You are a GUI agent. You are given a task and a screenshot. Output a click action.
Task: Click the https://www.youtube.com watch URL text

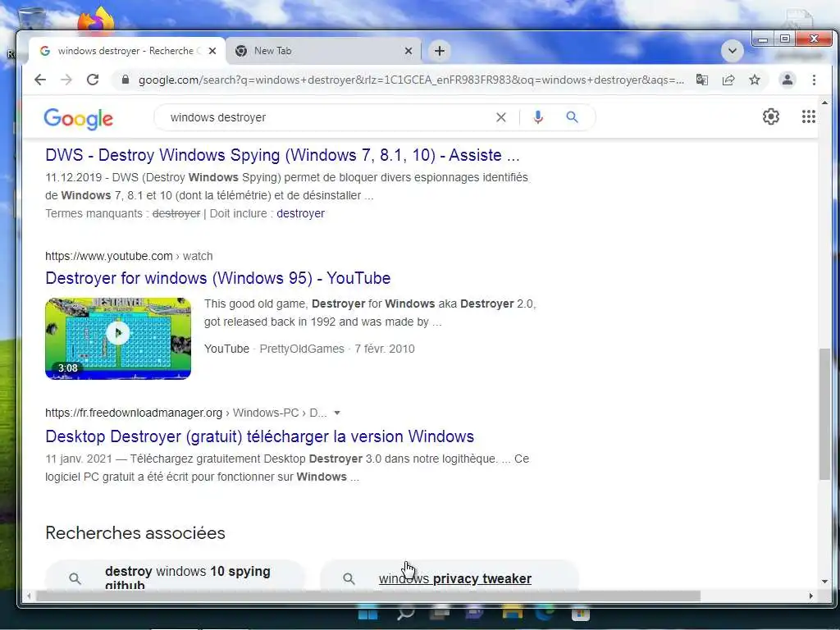129,256
